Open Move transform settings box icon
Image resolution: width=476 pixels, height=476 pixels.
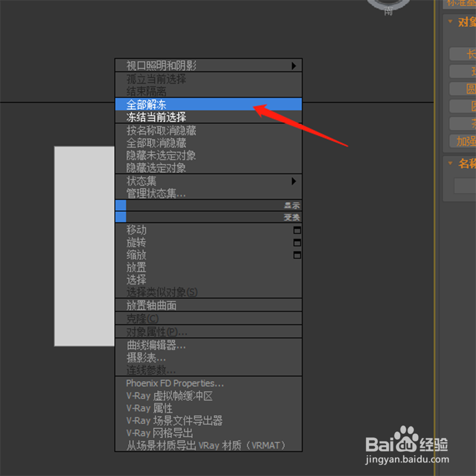pyautogui.click(x=297, y=230)
